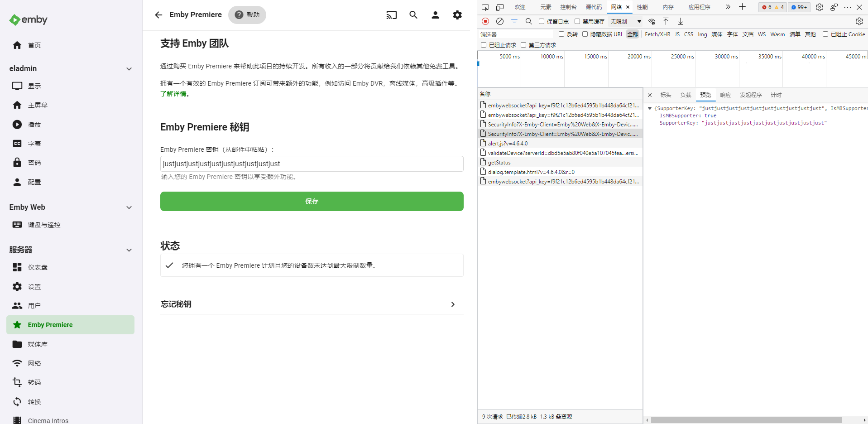Open the 无限制 throttling dropdown
This screenshot has height=424, width=868.
(626, 21)
